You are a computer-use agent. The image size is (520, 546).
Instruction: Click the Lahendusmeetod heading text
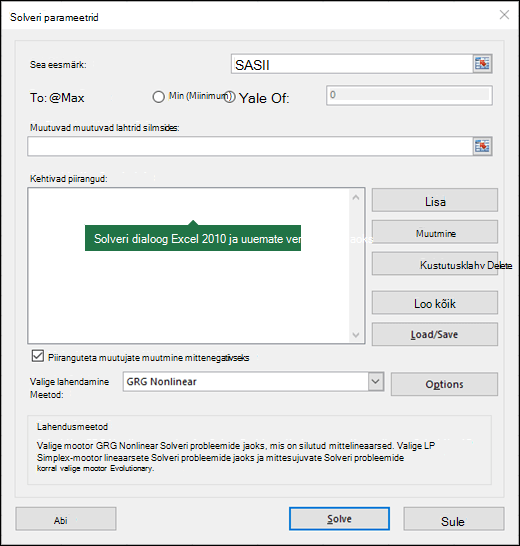coord(72,427)
